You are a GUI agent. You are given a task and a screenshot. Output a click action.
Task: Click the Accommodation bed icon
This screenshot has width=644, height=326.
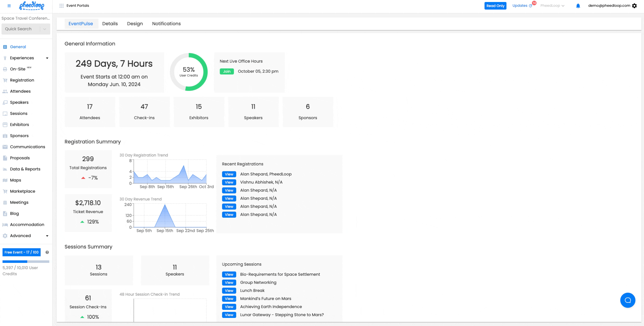[x=5, y=225]
